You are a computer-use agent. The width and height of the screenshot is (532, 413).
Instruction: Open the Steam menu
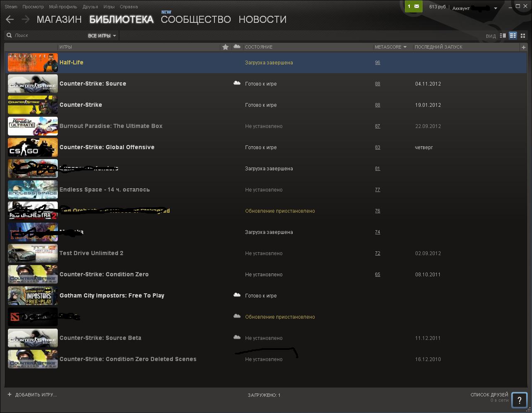click(11, 7)
